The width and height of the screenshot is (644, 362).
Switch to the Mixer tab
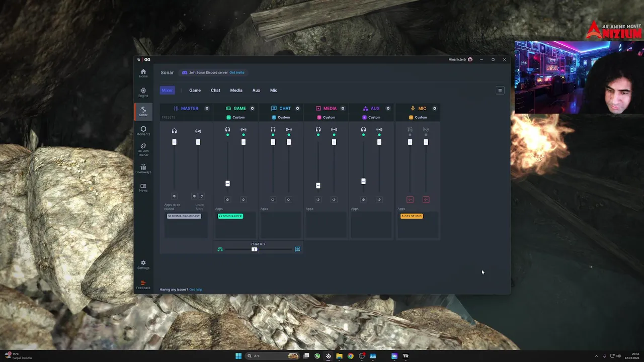pos(167,90)
